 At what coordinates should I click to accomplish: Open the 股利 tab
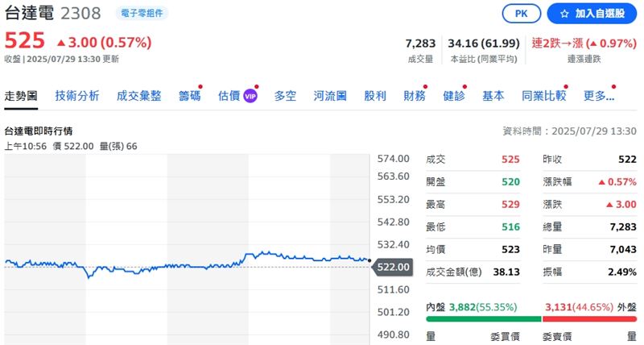375,96
